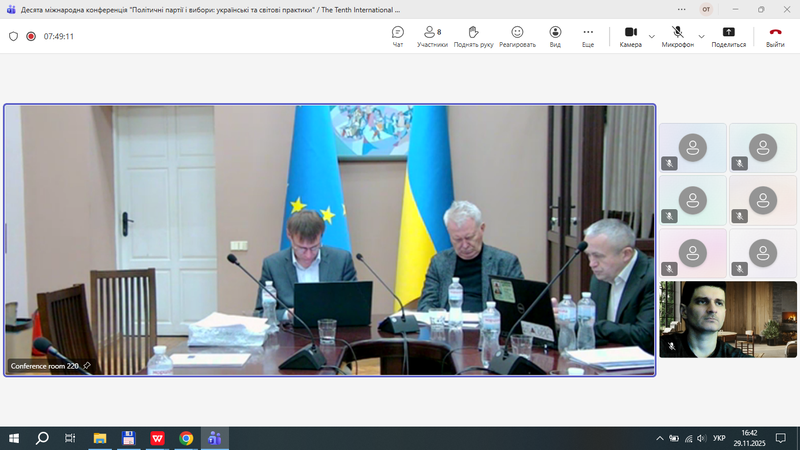Open the Reactions menu
Screen dimensions: 800x450
(517, 36)
